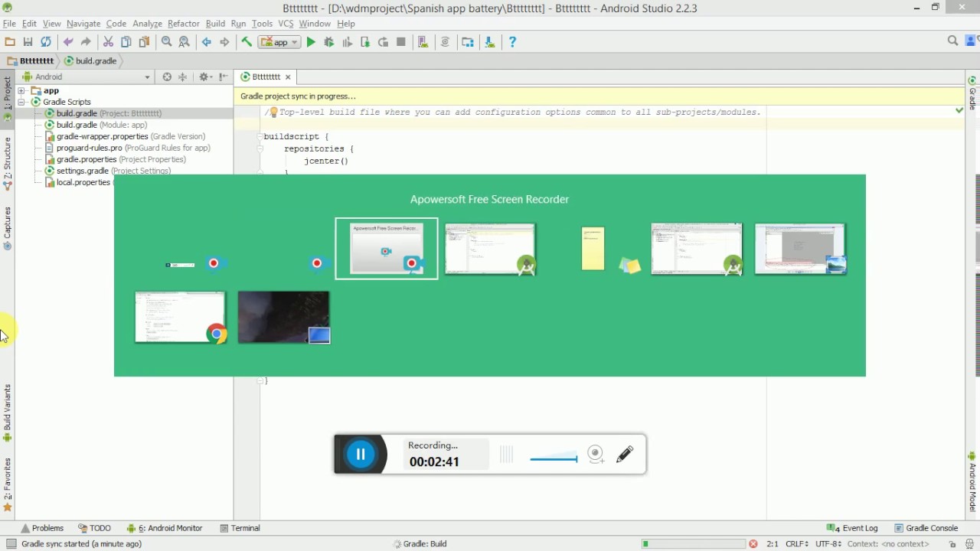Hide the Project panel using its hide icon

(x=223, y=77)
